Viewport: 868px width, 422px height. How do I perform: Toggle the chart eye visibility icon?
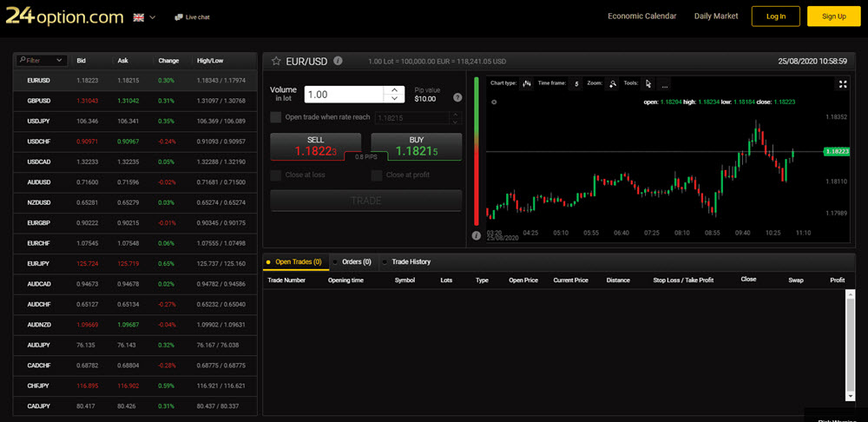(x=494, y=102)
